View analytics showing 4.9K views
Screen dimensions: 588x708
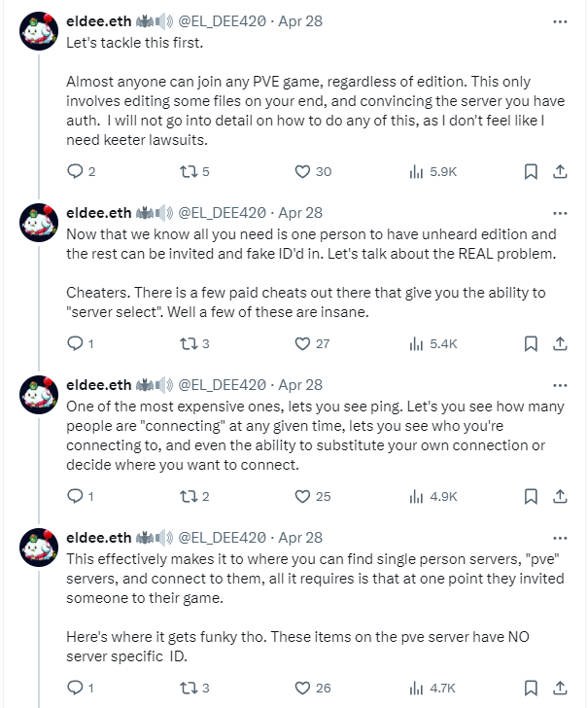click(x=417, y=496)
